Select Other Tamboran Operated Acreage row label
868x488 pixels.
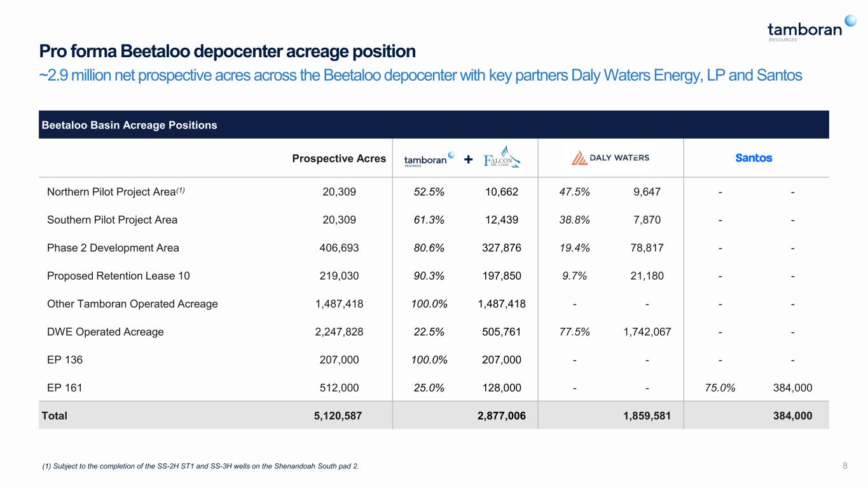132,304
